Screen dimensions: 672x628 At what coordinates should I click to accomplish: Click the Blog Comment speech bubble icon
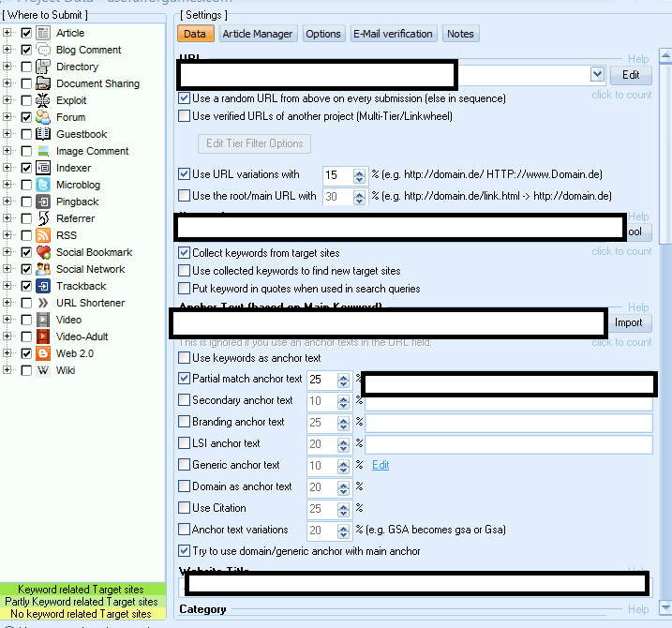point(43,50)
